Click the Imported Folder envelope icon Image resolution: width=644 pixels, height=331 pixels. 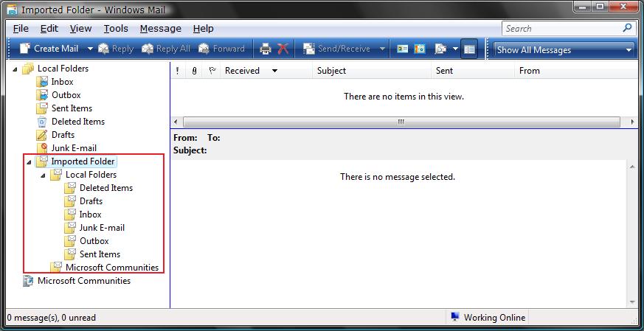point(42,161)
